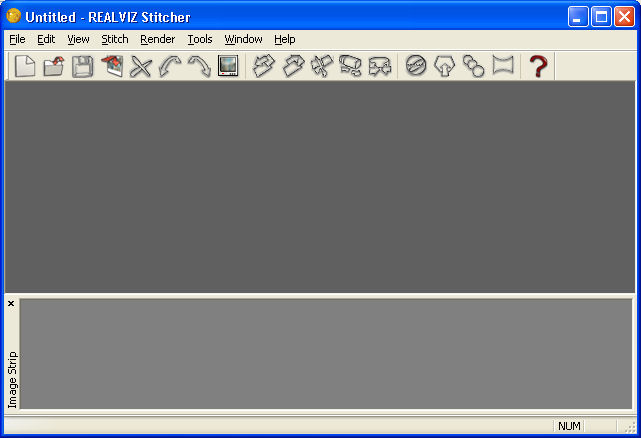Click the boxed arrows icon before the circle icon
The height and width of the screenshot is (438, 641).
(x=380, y=66)
